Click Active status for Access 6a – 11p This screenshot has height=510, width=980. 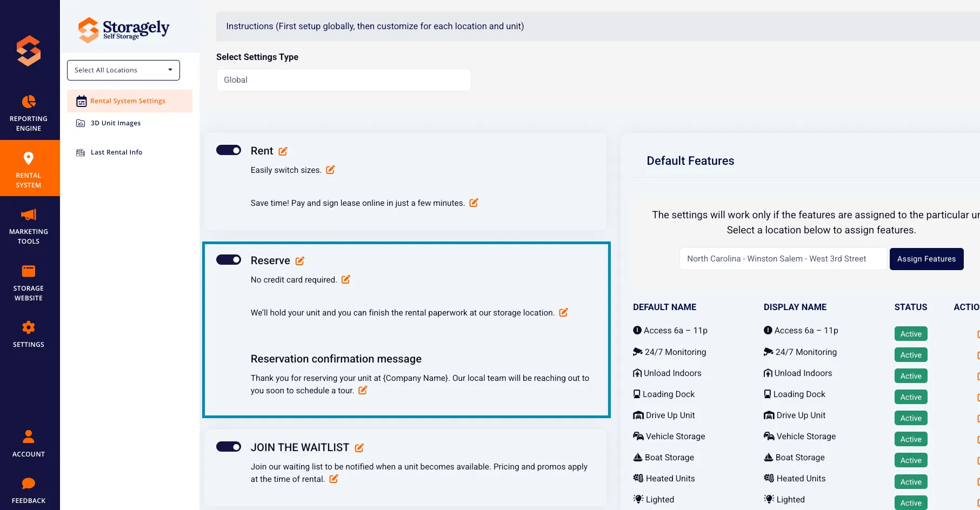click(x=911, y=334)
